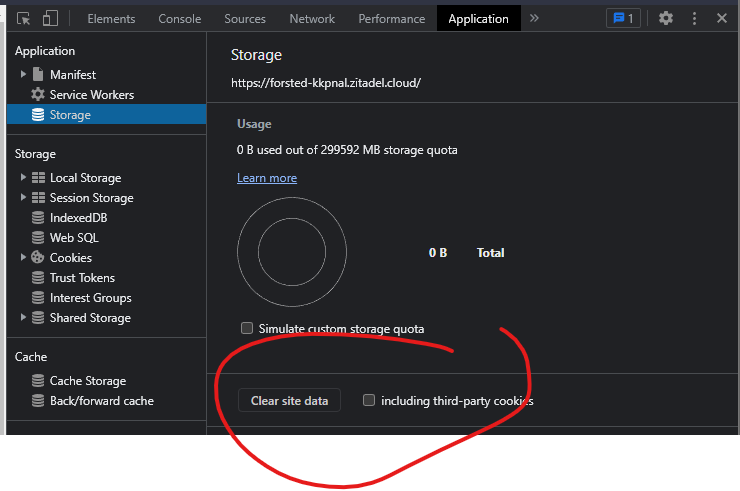Click the 'Total' legend label
The image size is (740, 491).
[490, 253]
